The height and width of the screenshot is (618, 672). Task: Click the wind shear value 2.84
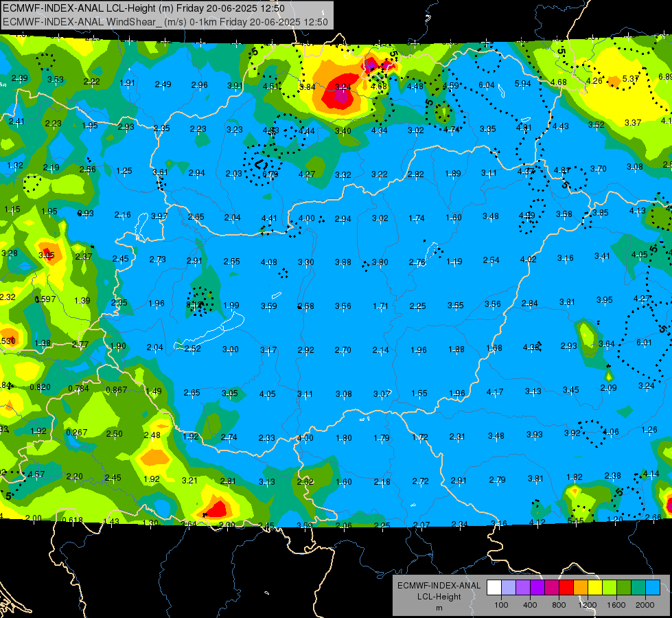530,304
